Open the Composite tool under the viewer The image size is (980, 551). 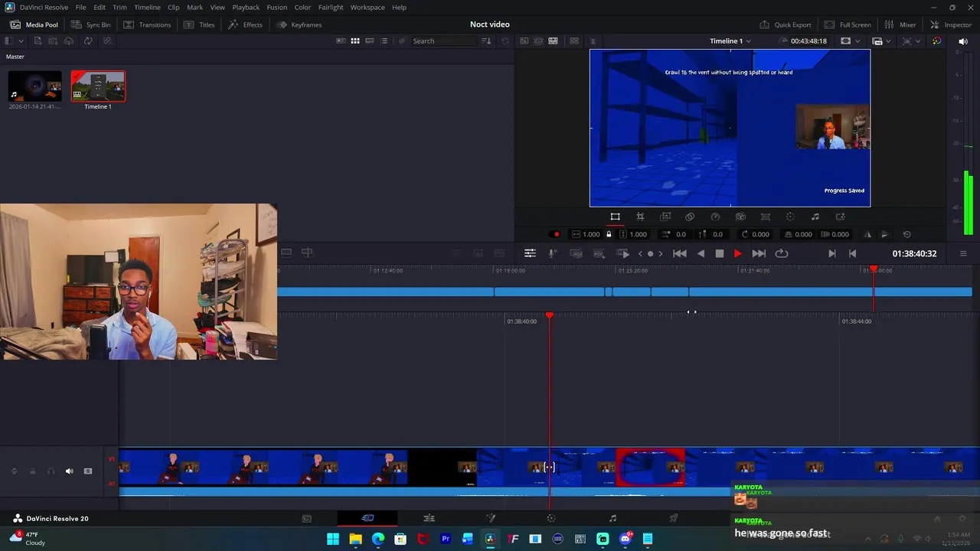[x=690, y=217]
